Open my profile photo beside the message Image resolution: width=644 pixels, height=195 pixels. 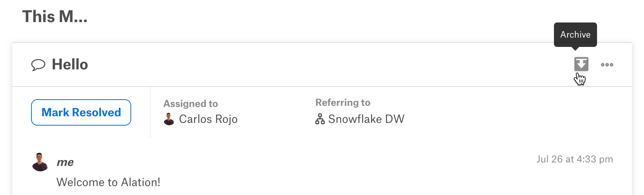40,162
